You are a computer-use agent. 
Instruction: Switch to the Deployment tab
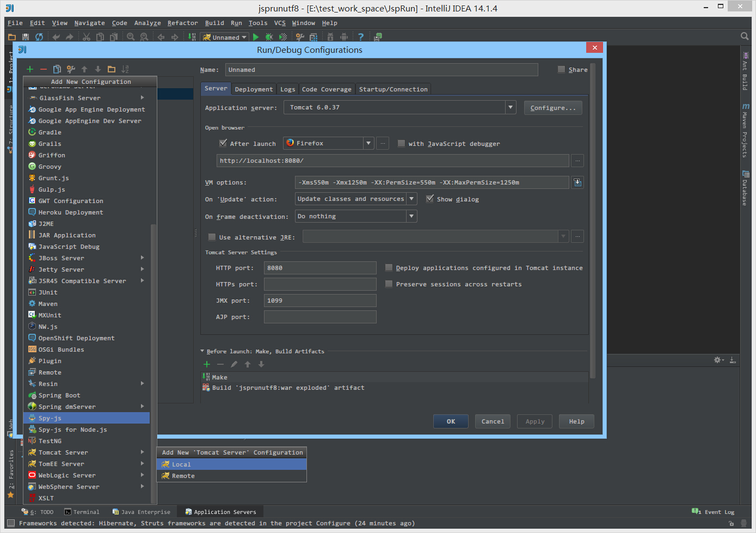pyautogui.click(x=254, y=89)
